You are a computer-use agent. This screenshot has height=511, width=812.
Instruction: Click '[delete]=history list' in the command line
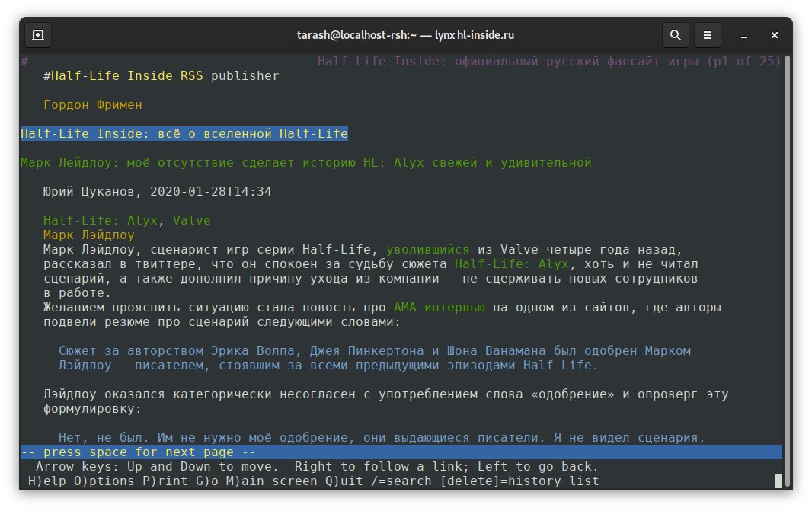519,481
